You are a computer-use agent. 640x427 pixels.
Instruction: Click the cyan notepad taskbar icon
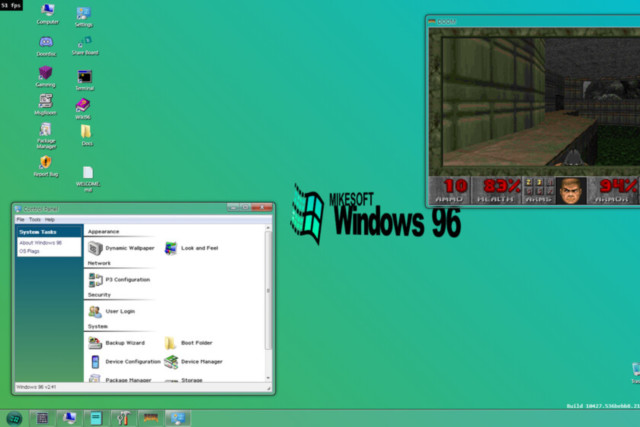(x=96, y=418)
